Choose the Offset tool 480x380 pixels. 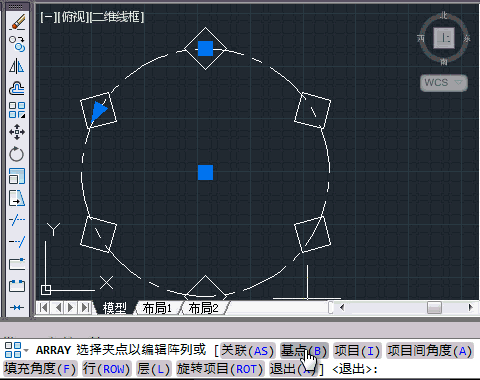[x=17, y=88]
